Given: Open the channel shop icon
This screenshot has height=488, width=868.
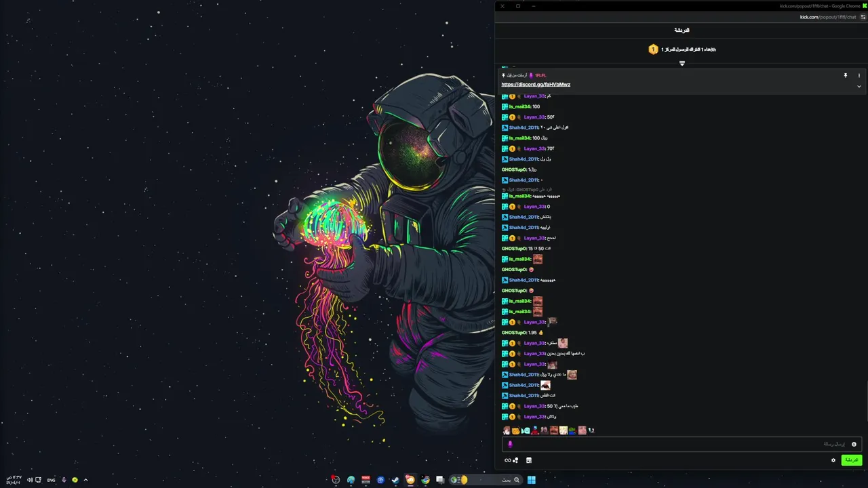Looking at the screenshot, I should click(529, 460).
